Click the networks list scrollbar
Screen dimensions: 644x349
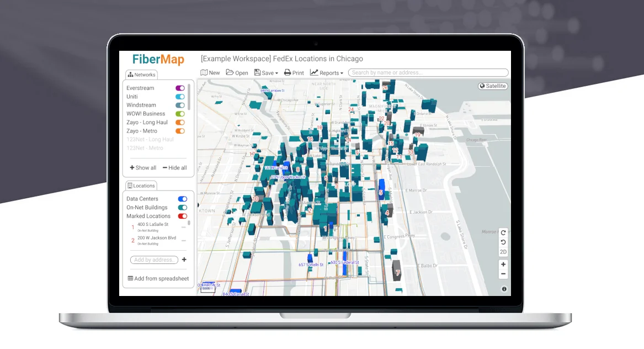[189, 97]
